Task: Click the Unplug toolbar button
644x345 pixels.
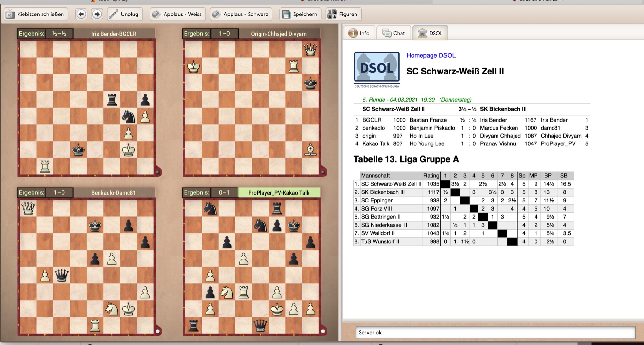Action: pyautogui.click(x=125, y=14)
